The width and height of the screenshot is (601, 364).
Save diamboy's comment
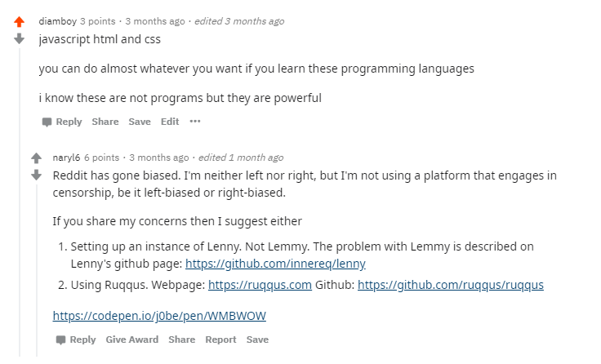click(x=140, y=122)
